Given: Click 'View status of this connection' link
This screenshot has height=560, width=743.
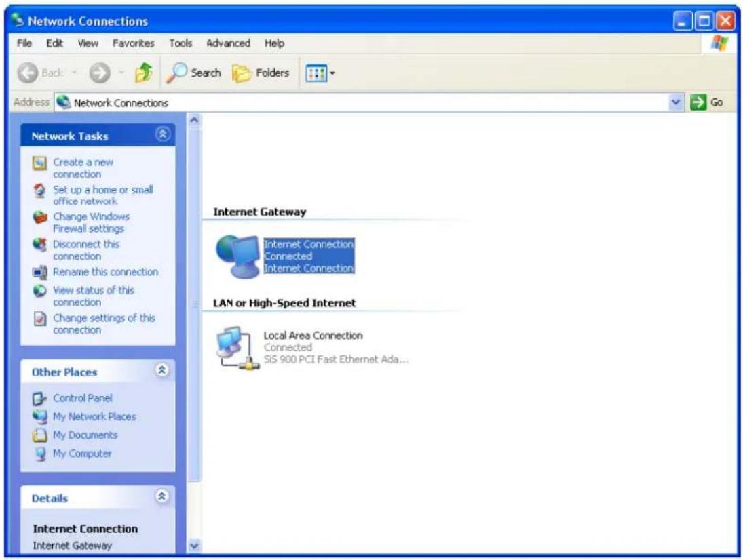Looking at the screenshot, I should [x=94, y=296].
